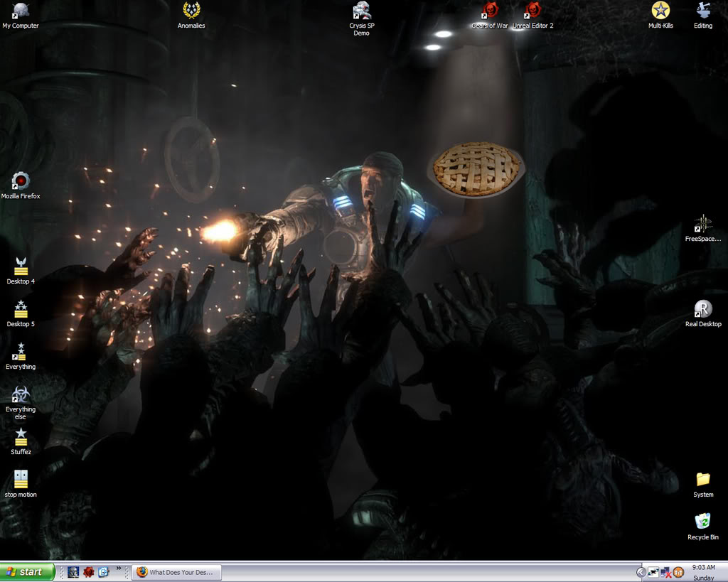The image size is (728, 582).
Task: Launch the FreeSpace shortcut
Action: pyautogui.click(x=703, y=228)
